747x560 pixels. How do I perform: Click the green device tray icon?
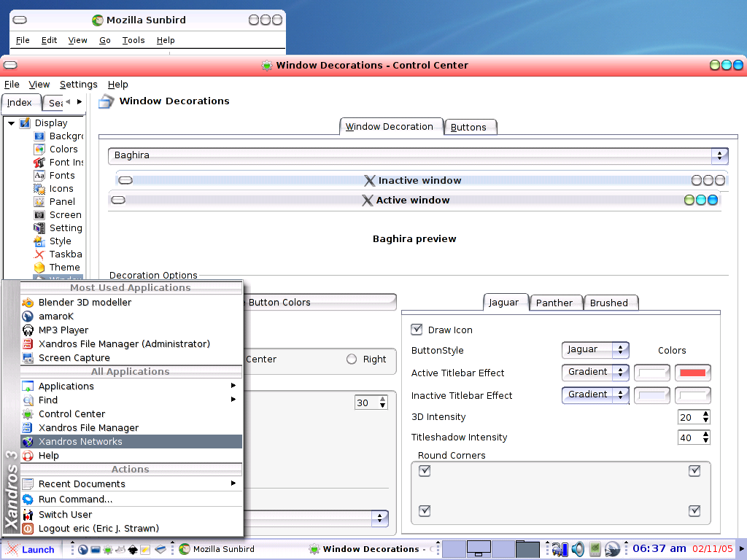595,549
